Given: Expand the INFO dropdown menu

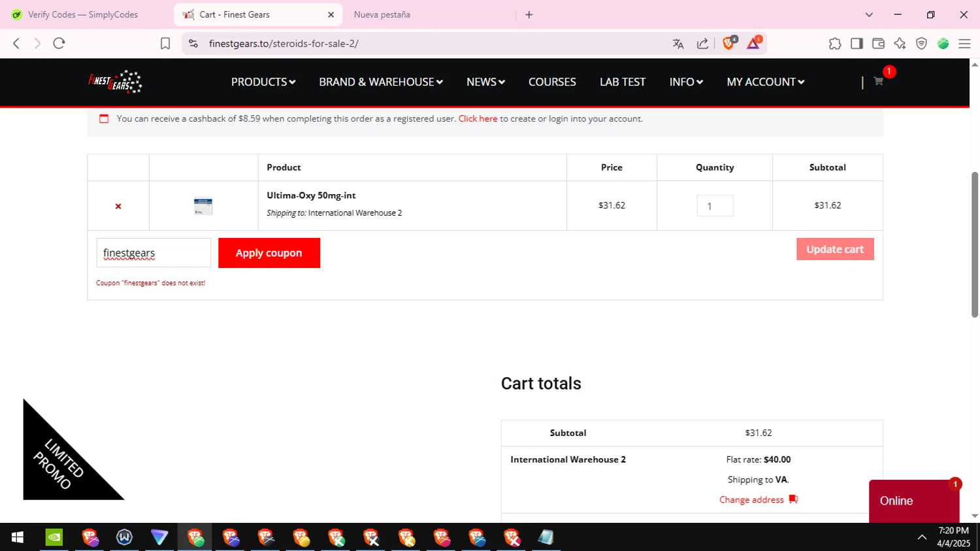Looking at the screenshot, I should click(686, 82).
